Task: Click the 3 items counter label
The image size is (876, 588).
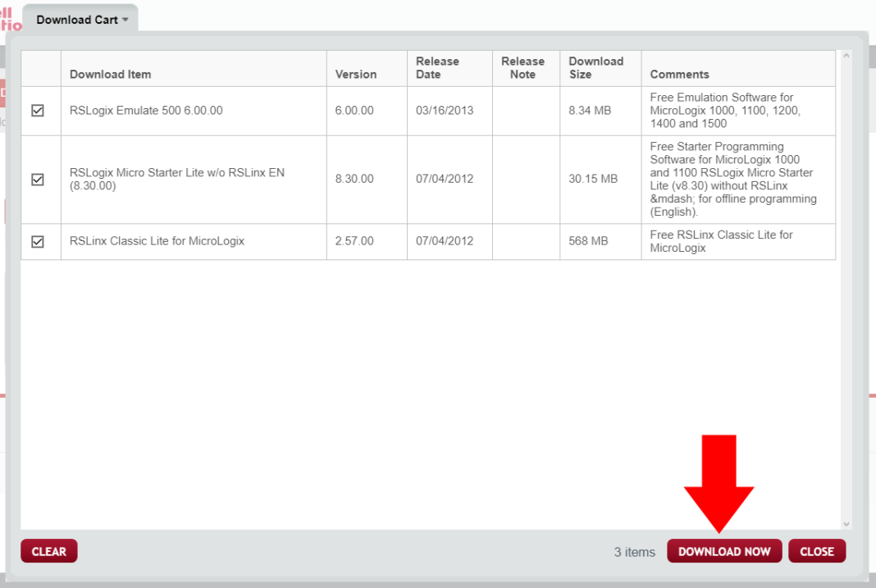Action: tap(633, 552)
